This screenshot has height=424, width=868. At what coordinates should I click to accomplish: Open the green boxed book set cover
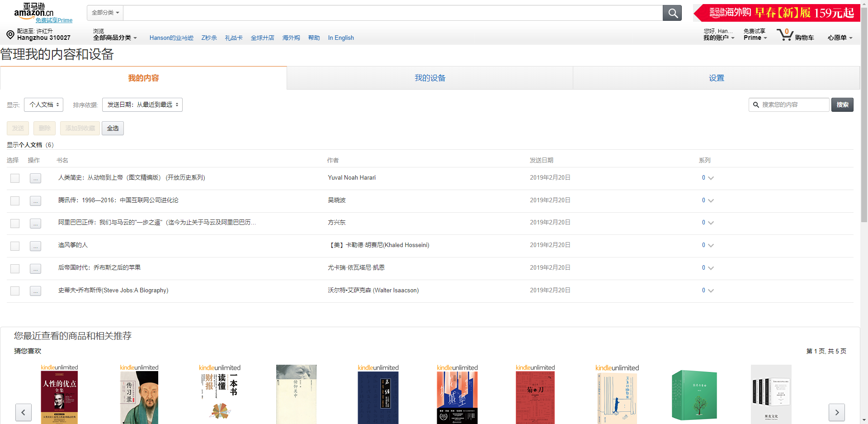694,395
